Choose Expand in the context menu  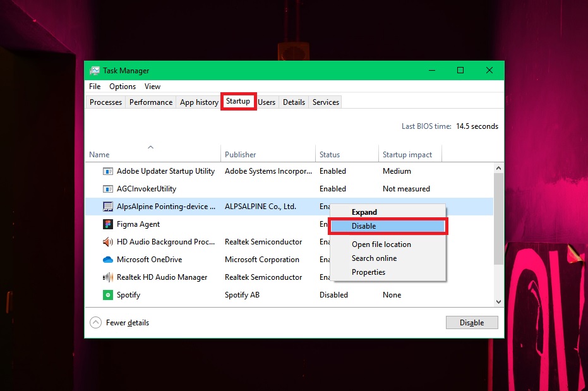point(364,212)
